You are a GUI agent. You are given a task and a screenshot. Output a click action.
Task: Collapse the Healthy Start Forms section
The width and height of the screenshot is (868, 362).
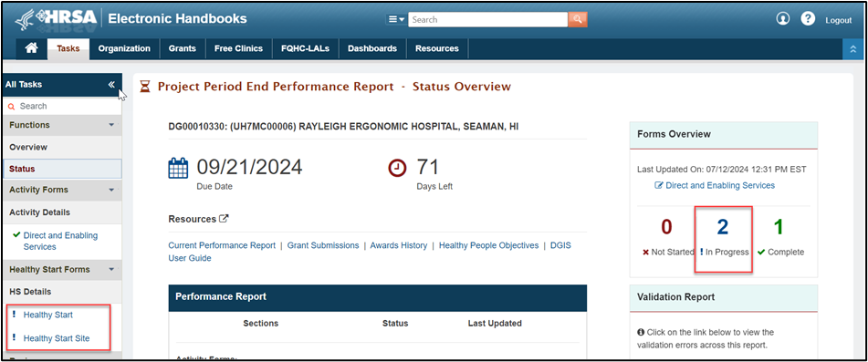111,270
